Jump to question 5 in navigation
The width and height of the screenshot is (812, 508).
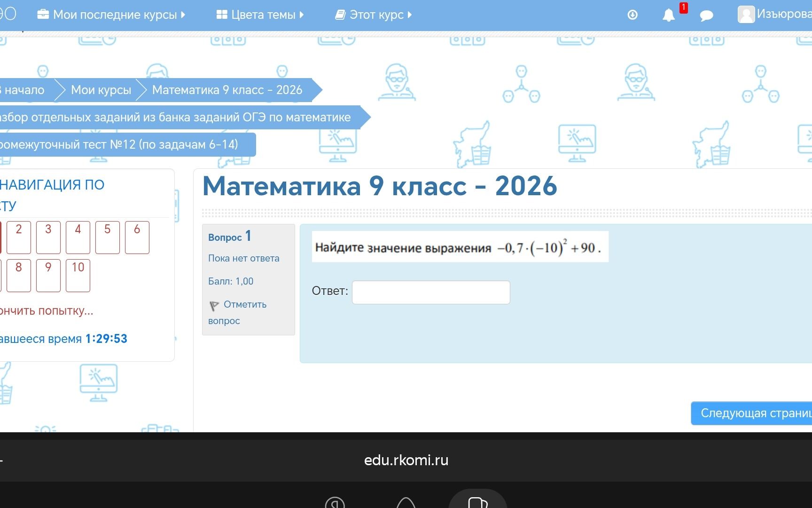point(108,238)
